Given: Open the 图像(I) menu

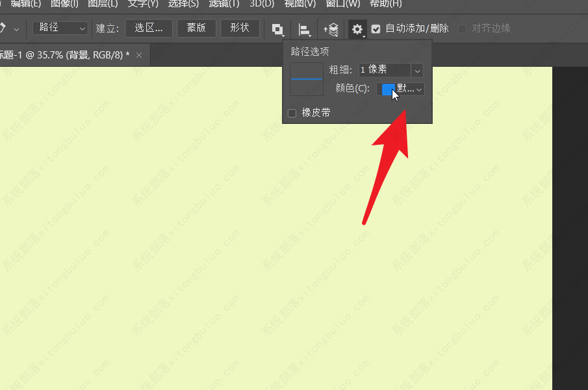Looking at the screenshot, I should point(64,4).
